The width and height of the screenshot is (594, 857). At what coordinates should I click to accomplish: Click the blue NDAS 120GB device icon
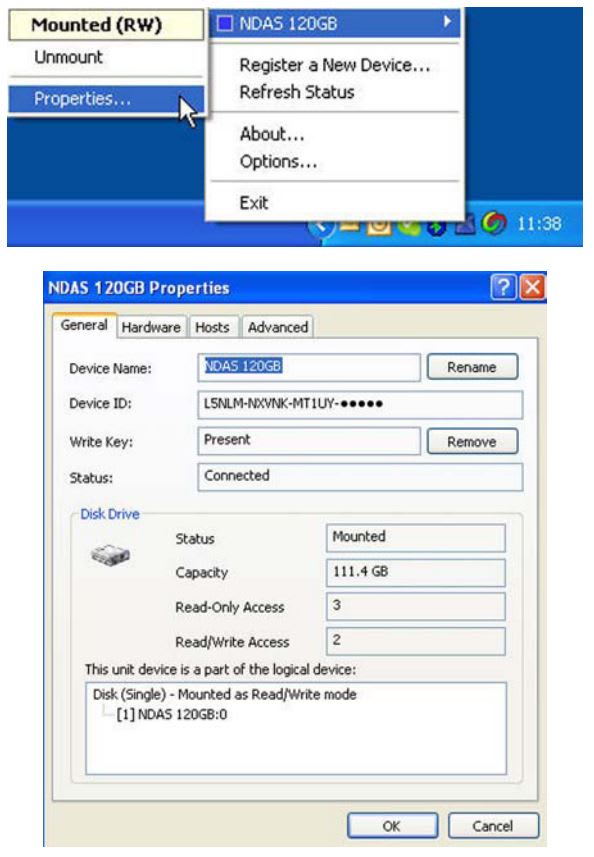[225, 23]
